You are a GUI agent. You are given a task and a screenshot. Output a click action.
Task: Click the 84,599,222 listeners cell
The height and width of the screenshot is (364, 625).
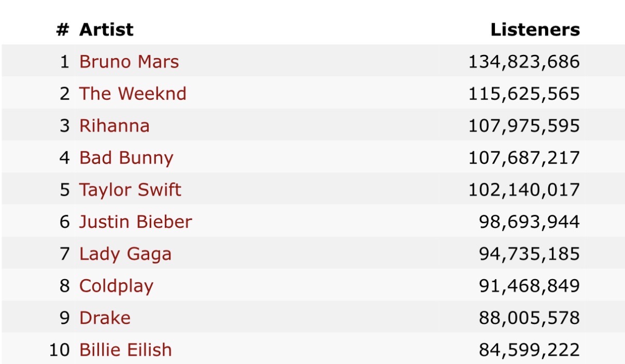[529, 350]
